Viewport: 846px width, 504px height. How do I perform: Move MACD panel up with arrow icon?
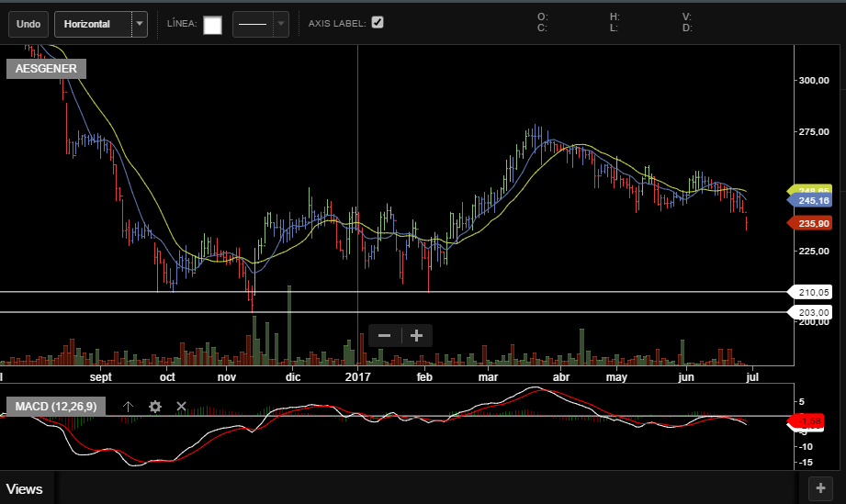129,406
